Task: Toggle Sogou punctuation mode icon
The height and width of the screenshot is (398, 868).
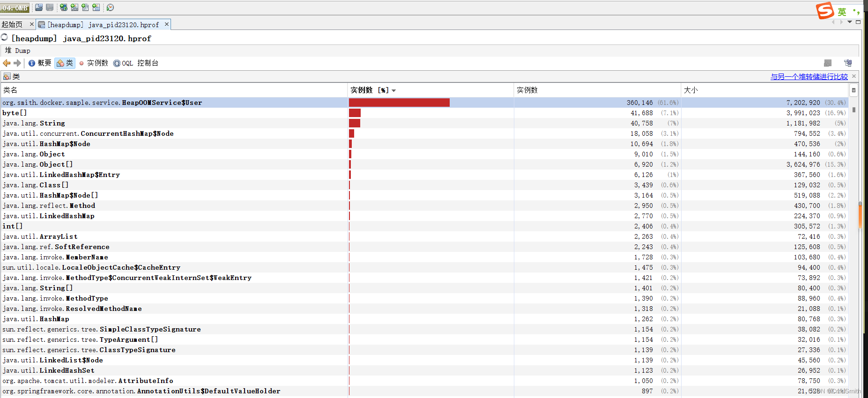Action: [x=856, y=12]
